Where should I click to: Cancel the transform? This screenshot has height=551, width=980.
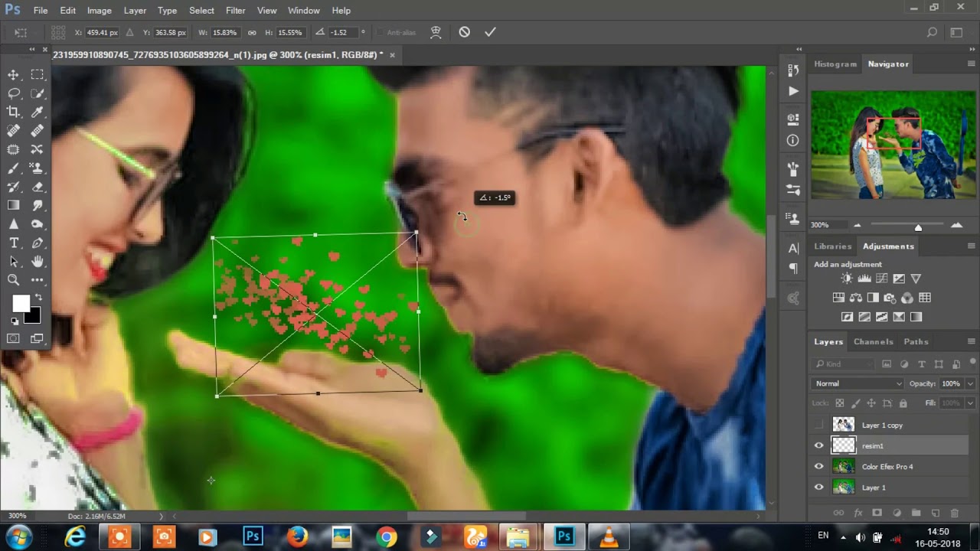(464, 32)
